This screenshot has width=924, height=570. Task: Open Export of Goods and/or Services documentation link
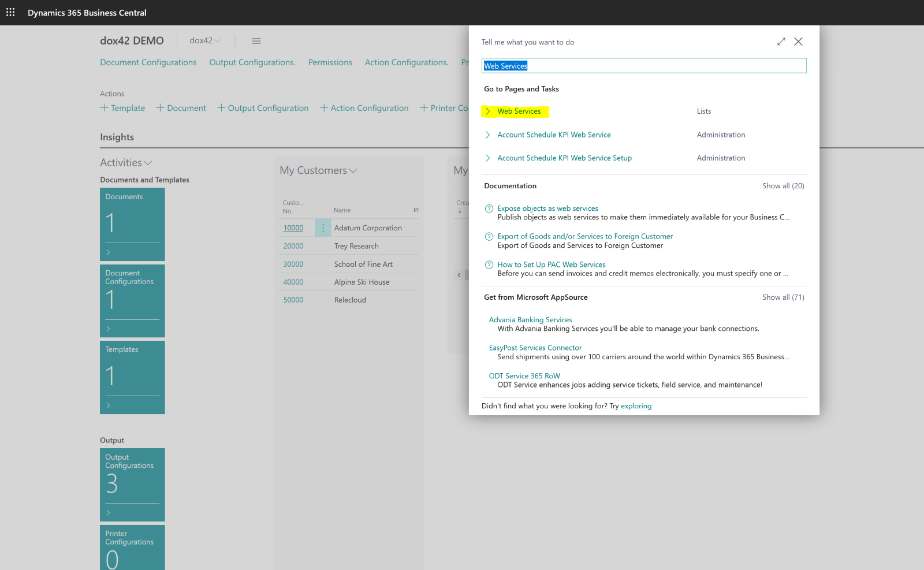[x=585, y=236]
